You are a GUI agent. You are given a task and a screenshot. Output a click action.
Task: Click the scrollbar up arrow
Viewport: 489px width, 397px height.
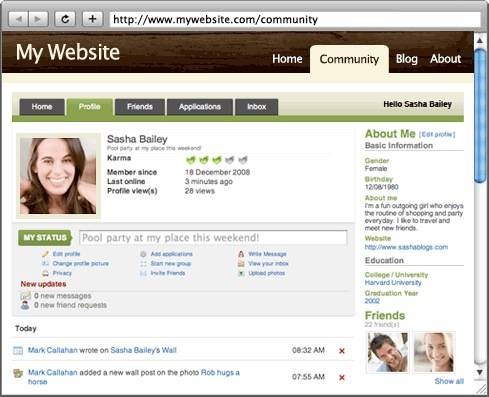pos(480,40)
